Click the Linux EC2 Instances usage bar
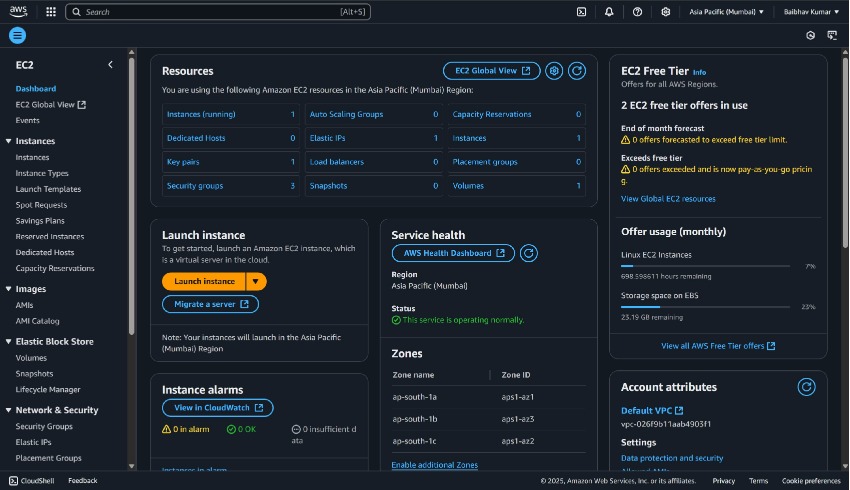Image resolution: width=850 pixels, height=490 pixels. [x=705, y=266]
